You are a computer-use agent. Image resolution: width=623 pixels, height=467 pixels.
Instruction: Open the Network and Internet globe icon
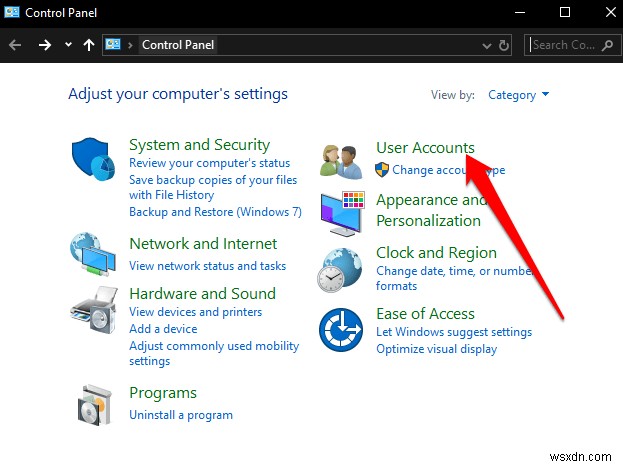pos(93,254)
